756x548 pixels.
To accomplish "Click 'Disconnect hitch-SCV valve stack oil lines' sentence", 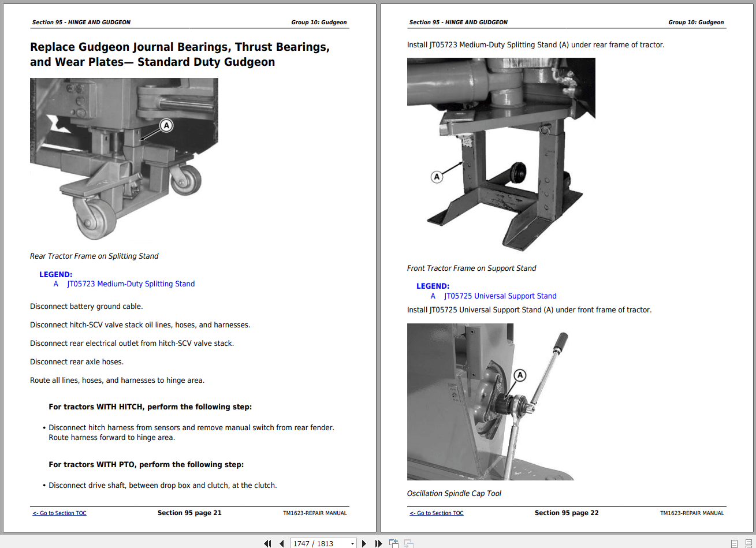I will (x=140, y=325).
